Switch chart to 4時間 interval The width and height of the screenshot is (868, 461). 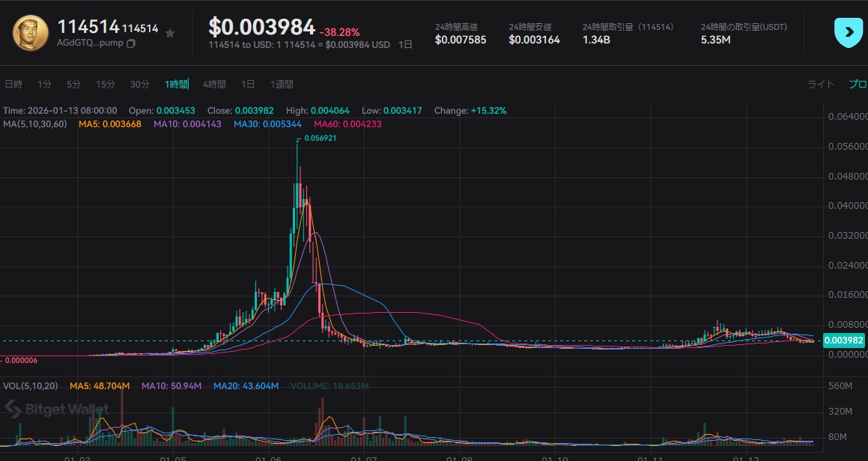214,85
